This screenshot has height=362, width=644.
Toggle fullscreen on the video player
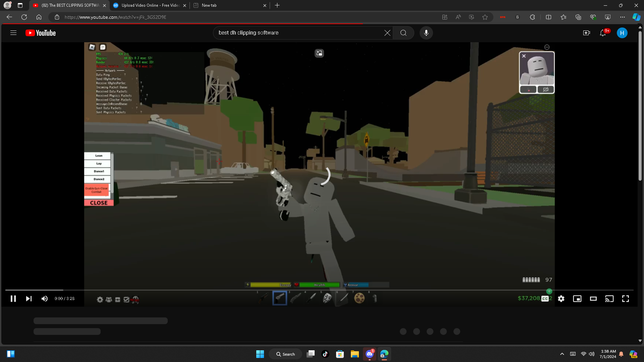pyautogui.click(x=626, y=299)
